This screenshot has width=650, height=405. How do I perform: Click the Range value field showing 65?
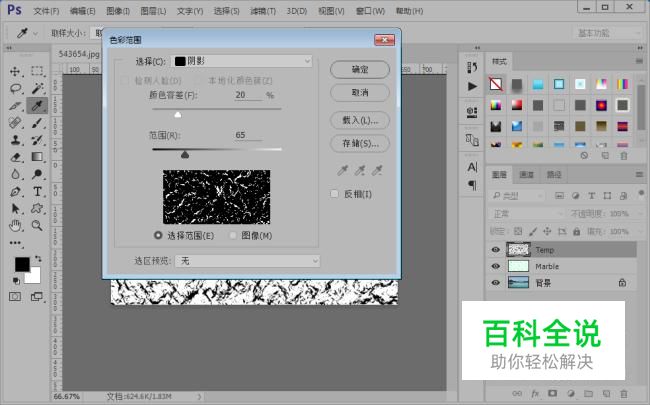[248, 135]
